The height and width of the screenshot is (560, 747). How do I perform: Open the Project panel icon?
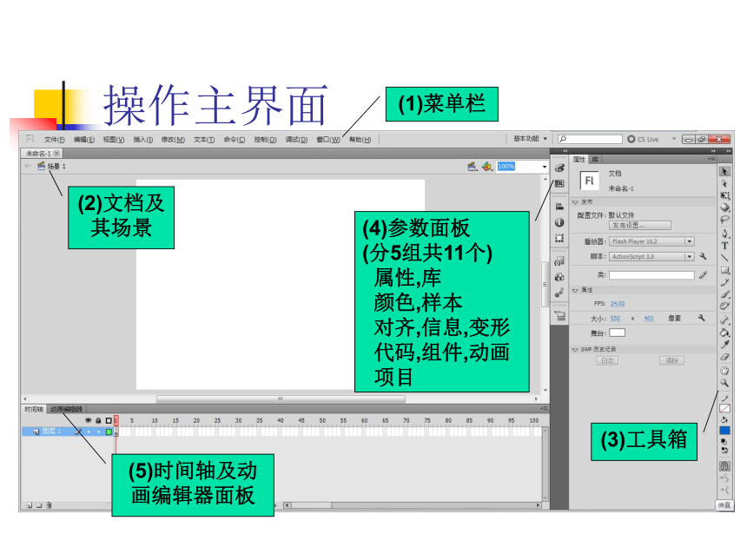(559, 315)
